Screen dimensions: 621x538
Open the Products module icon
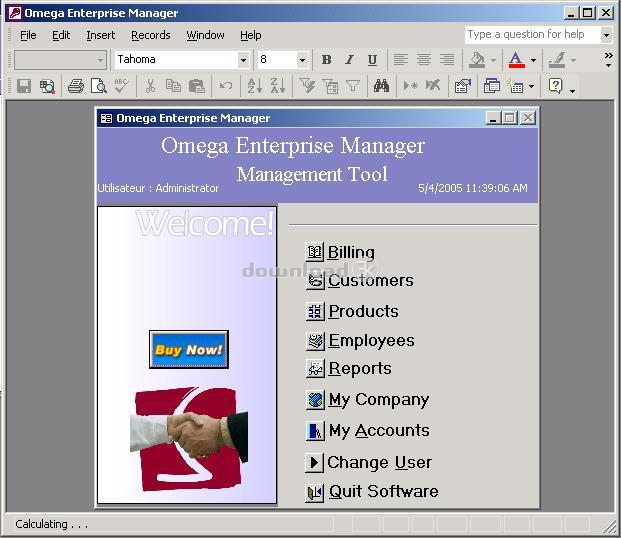[x=315, y=311]
